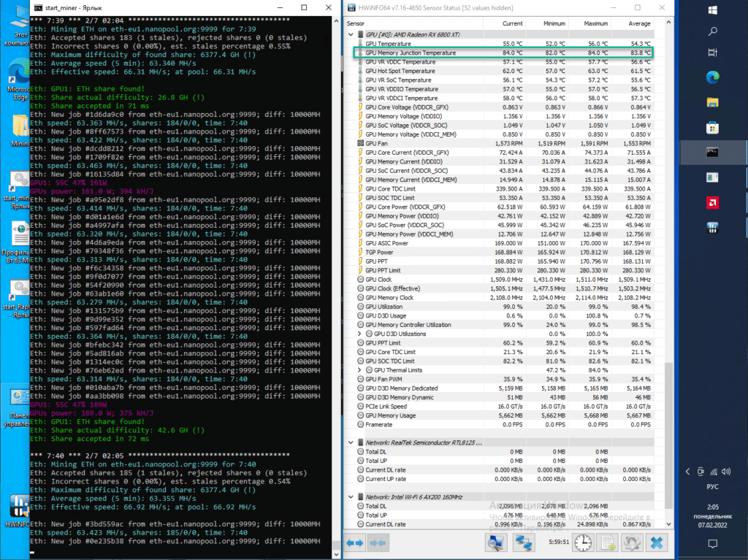Start sensor logging via the sheet icon
Viewport: 748px width, 560px height.
coord(608,542)
